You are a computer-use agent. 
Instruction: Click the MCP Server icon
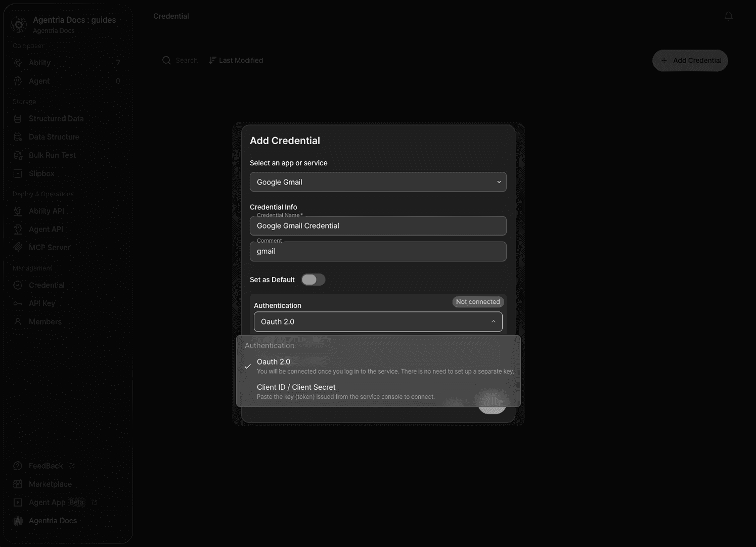point(18,247)
